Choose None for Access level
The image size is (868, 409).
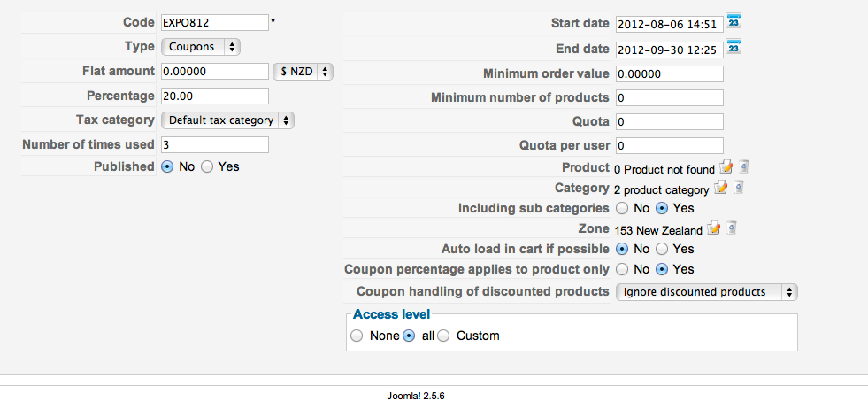357,336
